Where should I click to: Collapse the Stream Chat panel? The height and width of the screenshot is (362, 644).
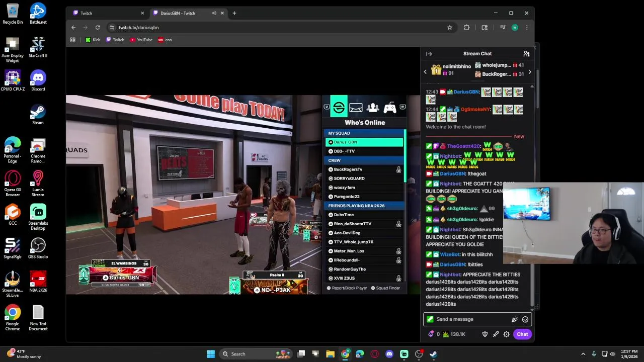[x=429, y=54]
